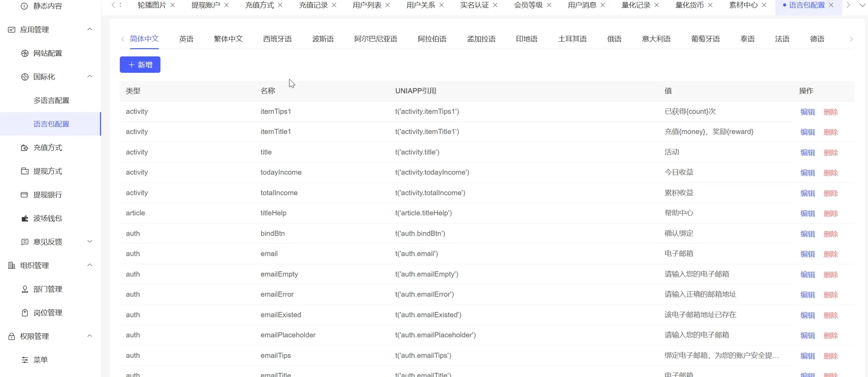Expand the 意见反馈 submenu
This screenshot has height=377, width=868.
tap(90, 242)
